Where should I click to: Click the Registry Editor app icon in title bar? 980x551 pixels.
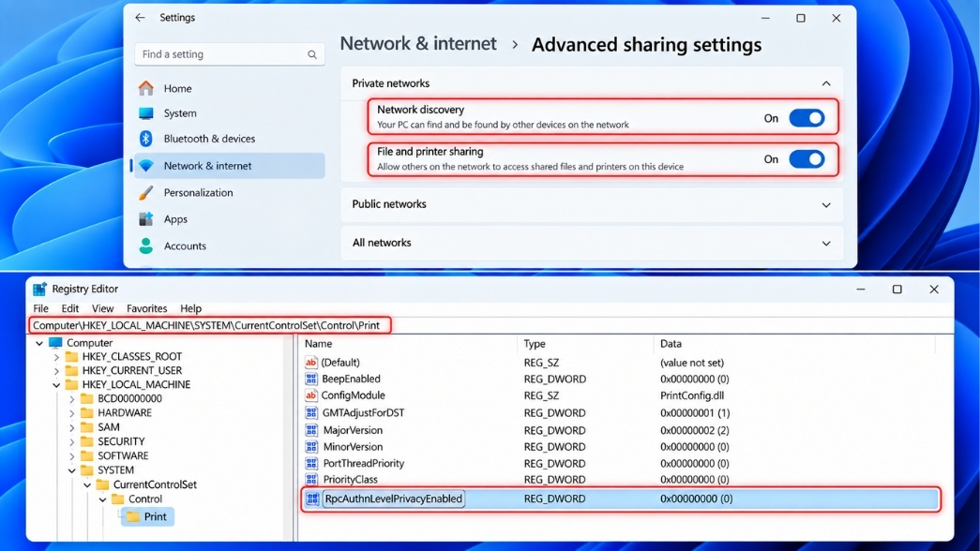click(40, 289)
